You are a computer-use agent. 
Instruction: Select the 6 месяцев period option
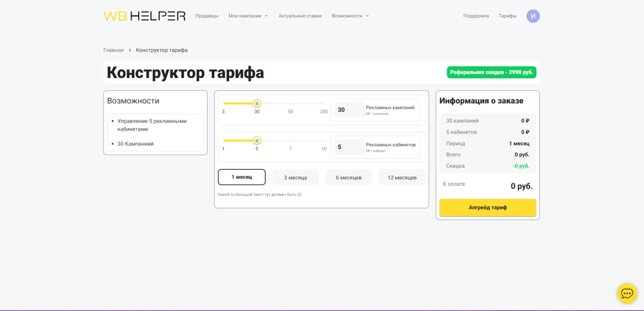tap(349, 177)
